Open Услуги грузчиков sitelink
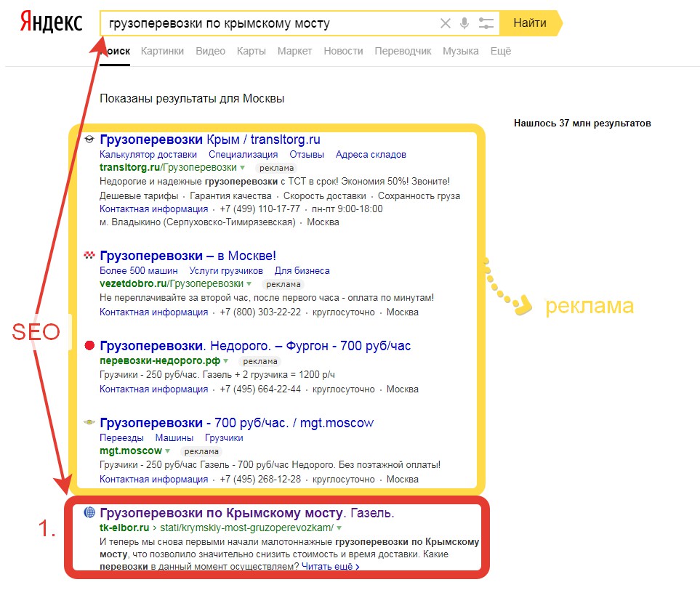The image size is (700, 590). 226,270
